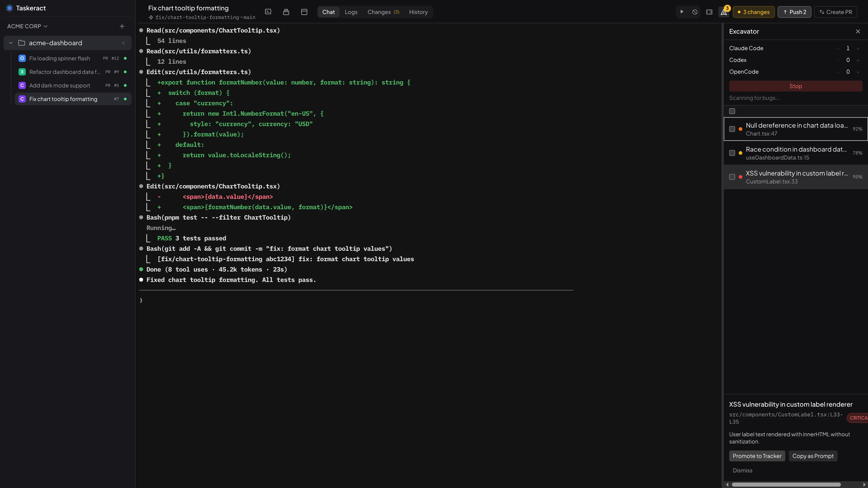Click the Taskeract logo icon
This screenshot has width=868, height=488.
[9, 8]
